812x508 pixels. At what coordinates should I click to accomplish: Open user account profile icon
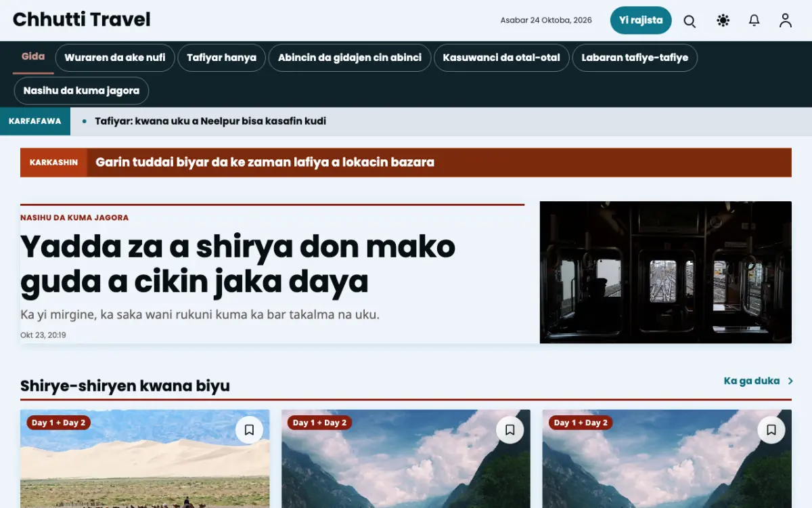[x=785, y=21]
